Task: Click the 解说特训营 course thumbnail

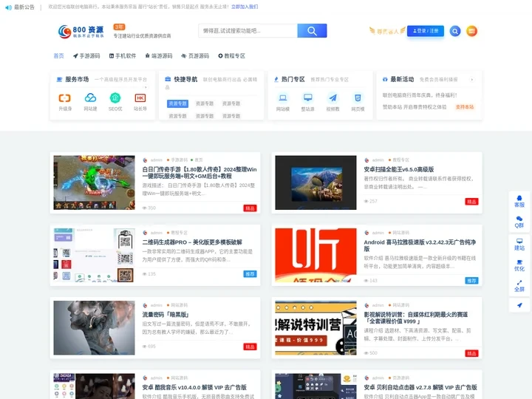Action: tap(316, 328)
